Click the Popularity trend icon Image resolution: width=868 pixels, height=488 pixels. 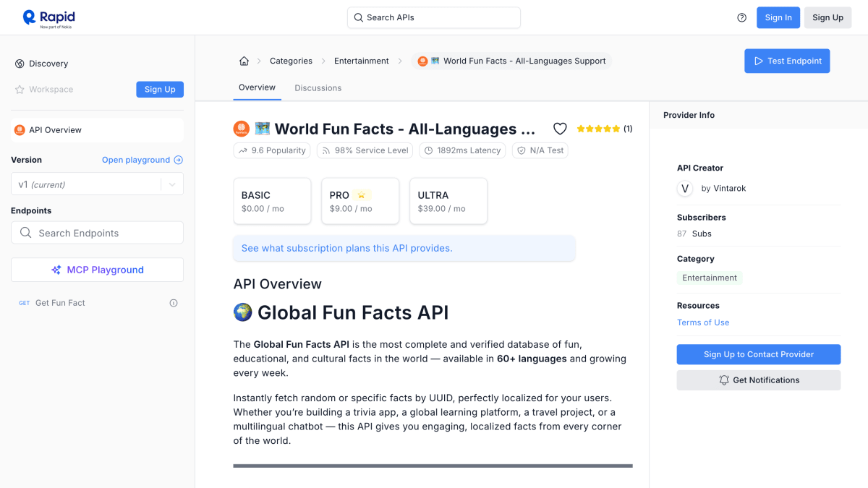click(243, 150)
